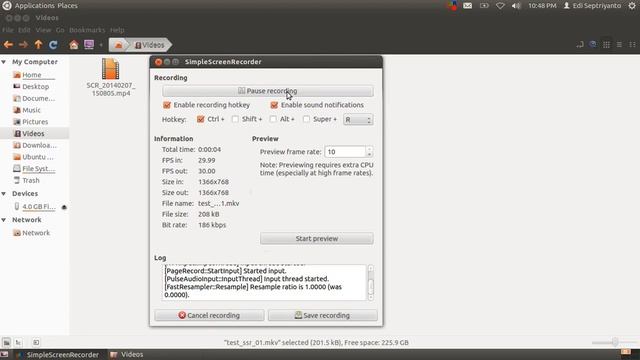This screenshot has width=640, height=360.
Task: Click the Pause recording button
Action: 268,91
